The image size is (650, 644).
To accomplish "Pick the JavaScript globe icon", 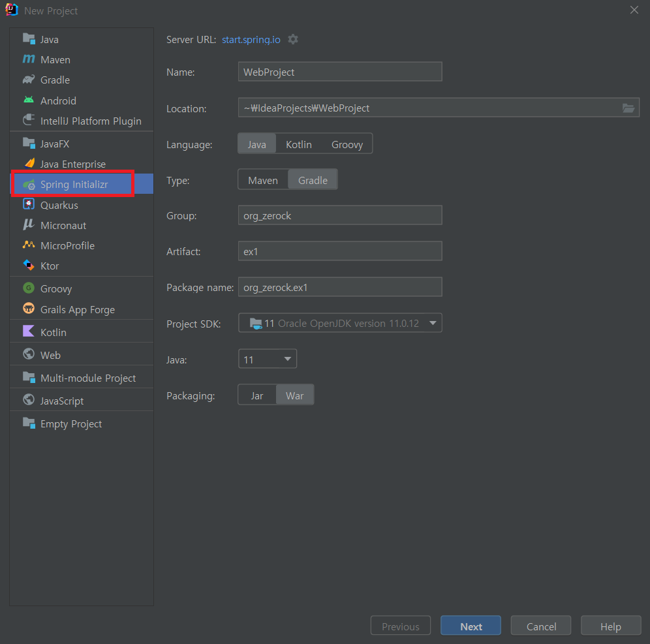I will pos(29,401).
